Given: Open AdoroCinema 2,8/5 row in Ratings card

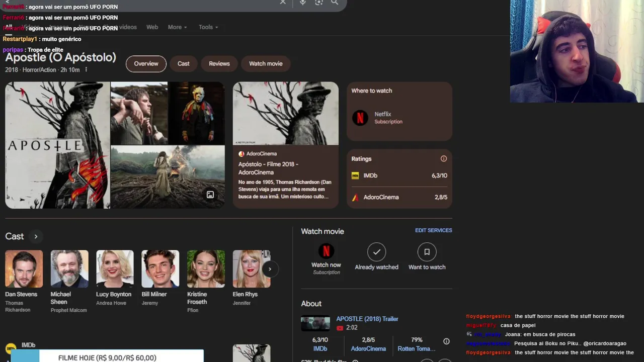Looking at the screenshot, I should (x=399, y=197).
